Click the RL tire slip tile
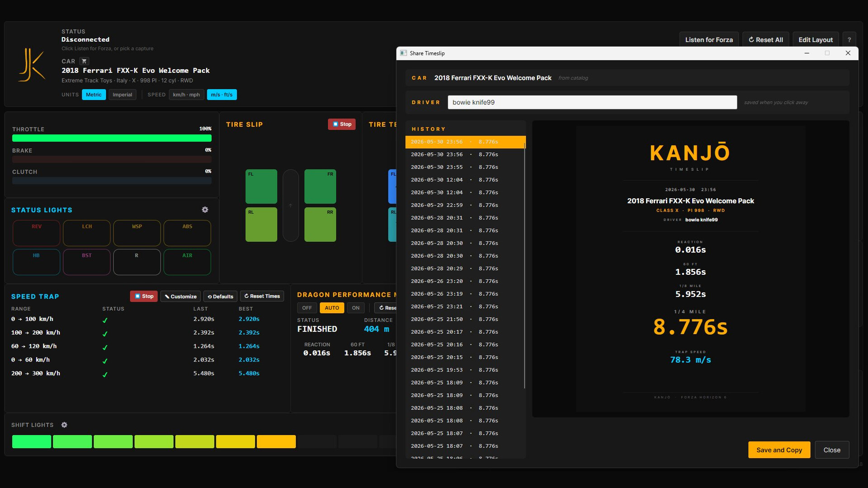The height and width of the screenshot is (488, 868). point(261,225)
